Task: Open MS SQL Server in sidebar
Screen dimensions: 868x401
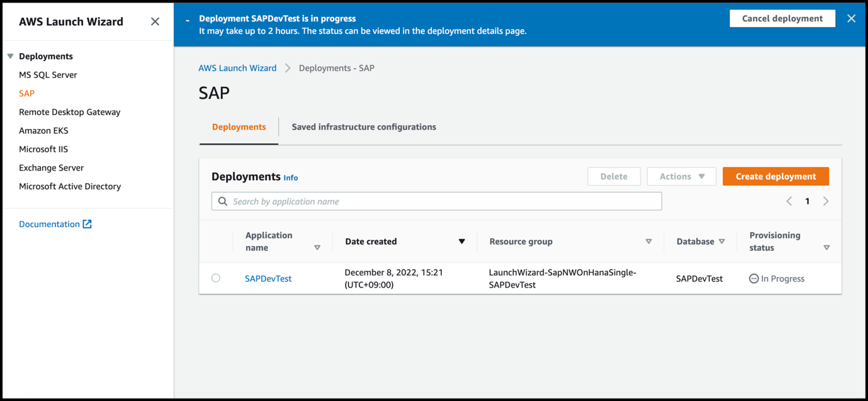Action: point(48,75)
